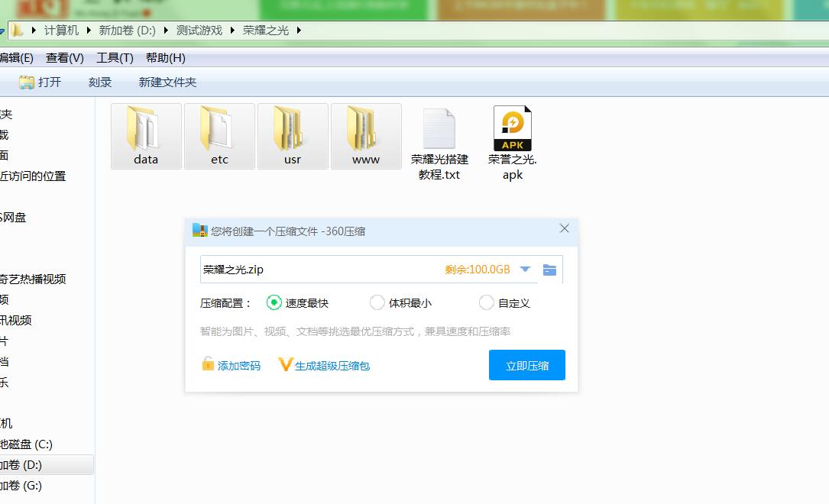The width and height of the screenshot is (829, 504).
Task: Select the 荣誉之光.apk file icon
Action: point(513,130)
